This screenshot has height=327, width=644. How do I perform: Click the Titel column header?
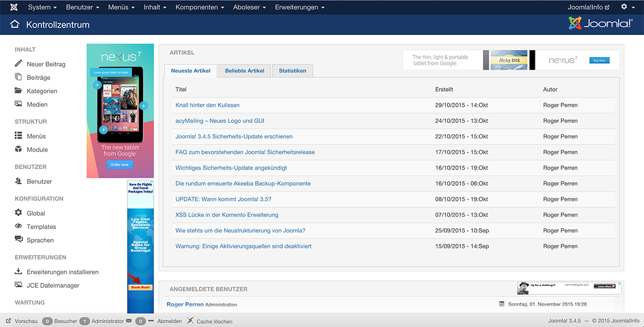pos(181,89)
